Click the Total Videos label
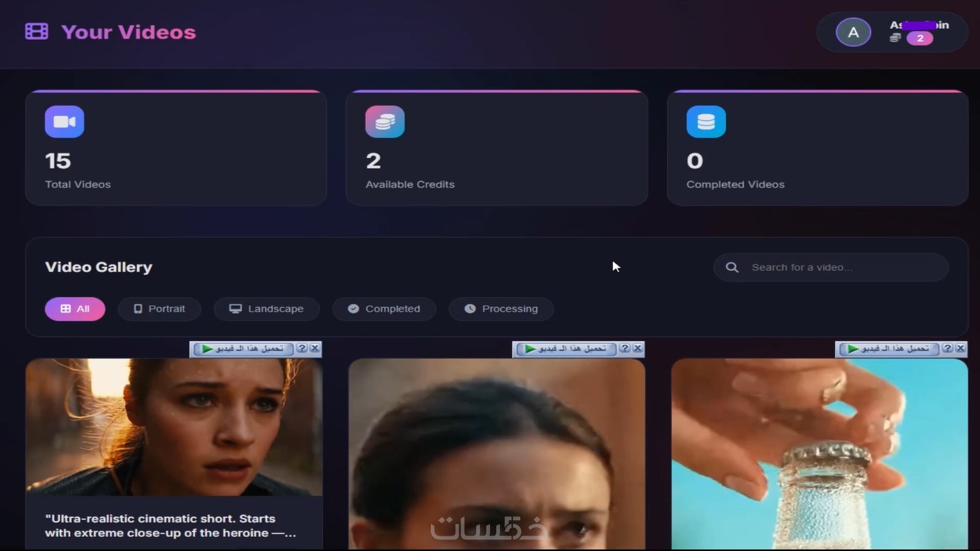The image size is (980, 551). [x=78, y=185]
